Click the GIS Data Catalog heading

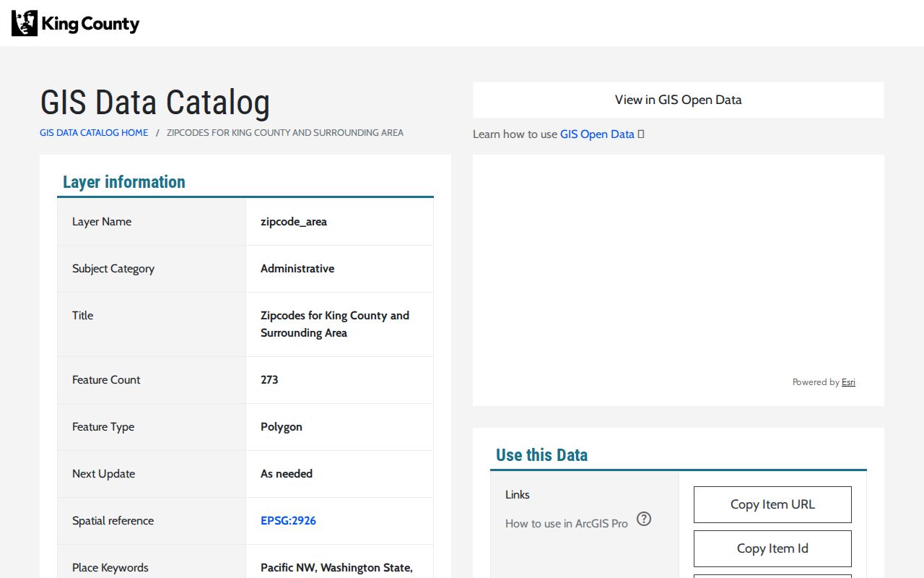pos(155,103)
